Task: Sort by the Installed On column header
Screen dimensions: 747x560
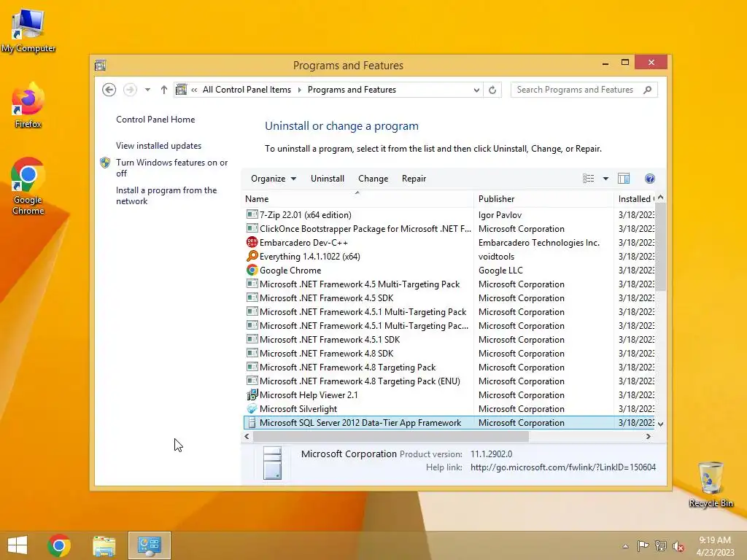Action: (x=635, y=199)
